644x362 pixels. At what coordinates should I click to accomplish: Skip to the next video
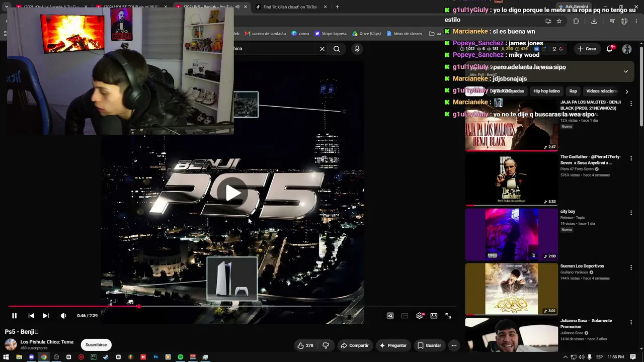[x=46, y=316]
